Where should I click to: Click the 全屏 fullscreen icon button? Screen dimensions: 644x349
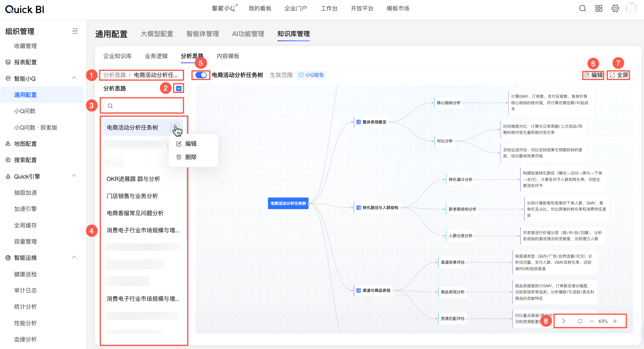(x=619, y=75)
